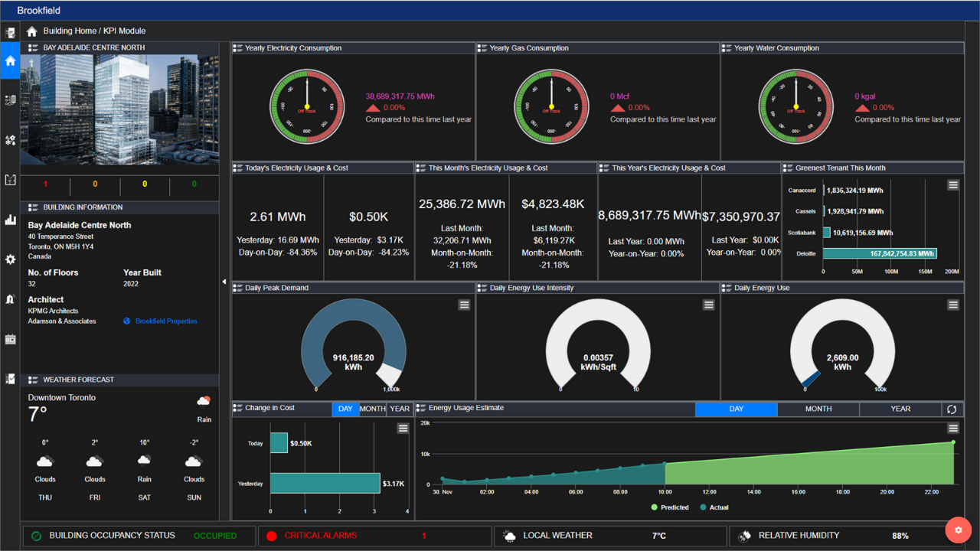Viewport: 980px width, 551px height.
Task: Click the widget icon beside Weather Forecast
Action: click(34, 380)
